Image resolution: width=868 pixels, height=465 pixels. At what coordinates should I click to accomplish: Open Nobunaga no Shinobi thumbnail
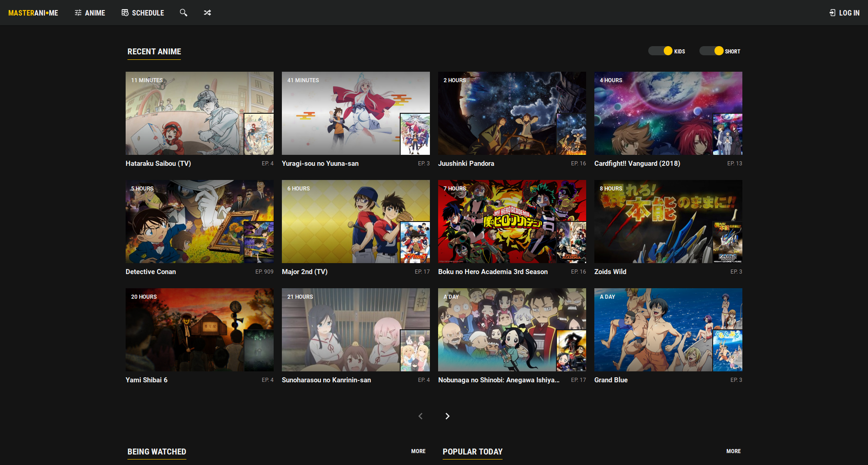[x=512, y=330]
